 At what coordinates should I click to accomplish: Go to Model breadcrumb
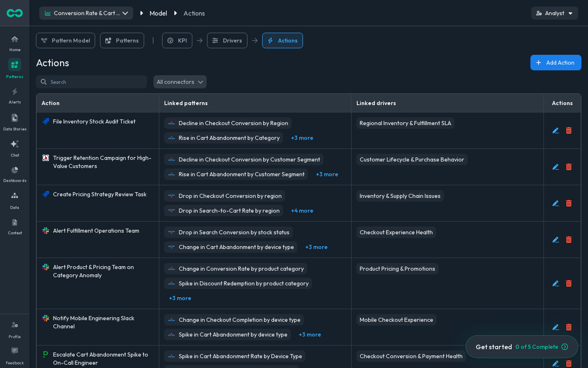158,13
